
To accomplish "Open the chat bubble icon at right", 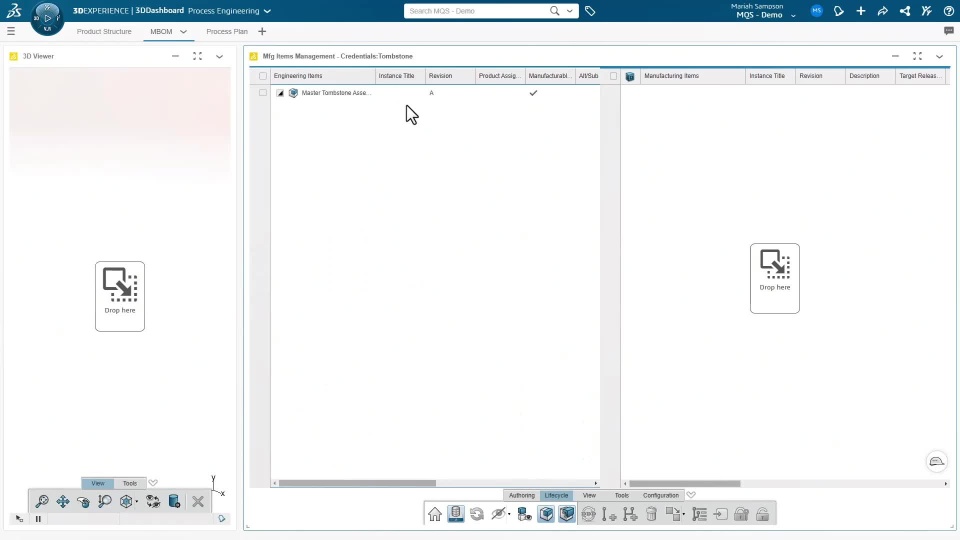I will click(x=948, y=31).
